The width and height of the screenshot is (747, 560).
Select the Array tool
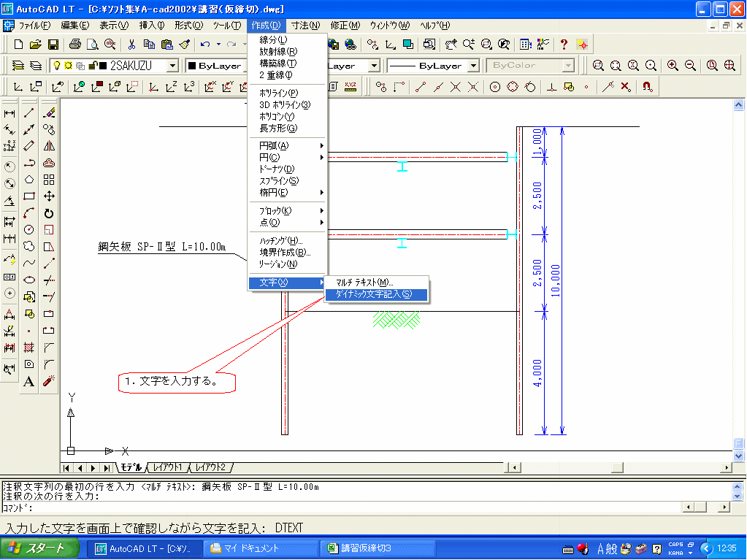[x=49, y=180]
